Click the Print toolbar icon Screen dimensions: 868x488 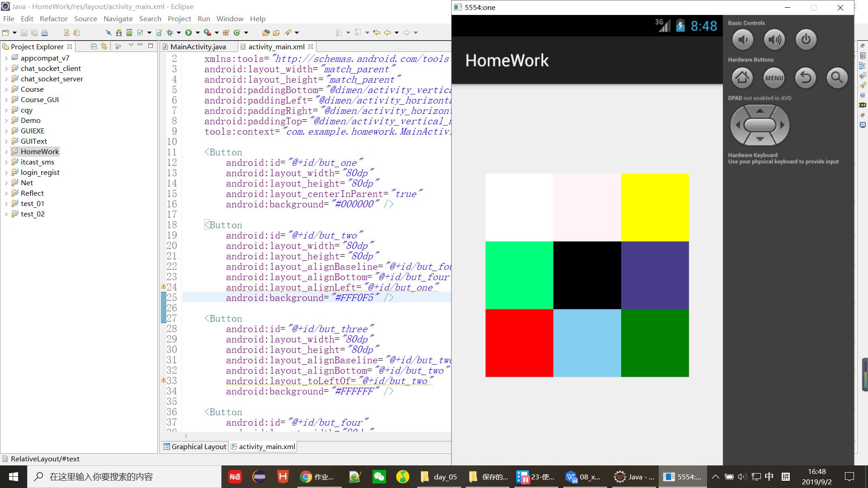(x=44, y=33)
